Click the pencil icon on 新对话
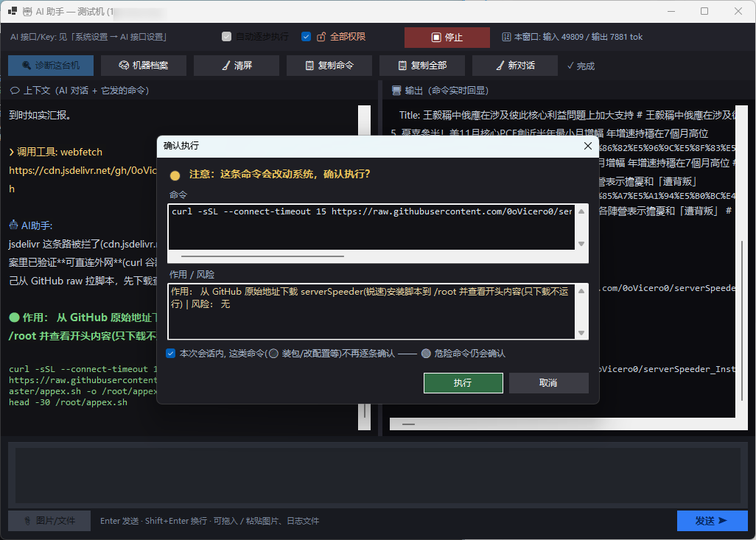Screen dimensions: 756x540 pos(500,66)
